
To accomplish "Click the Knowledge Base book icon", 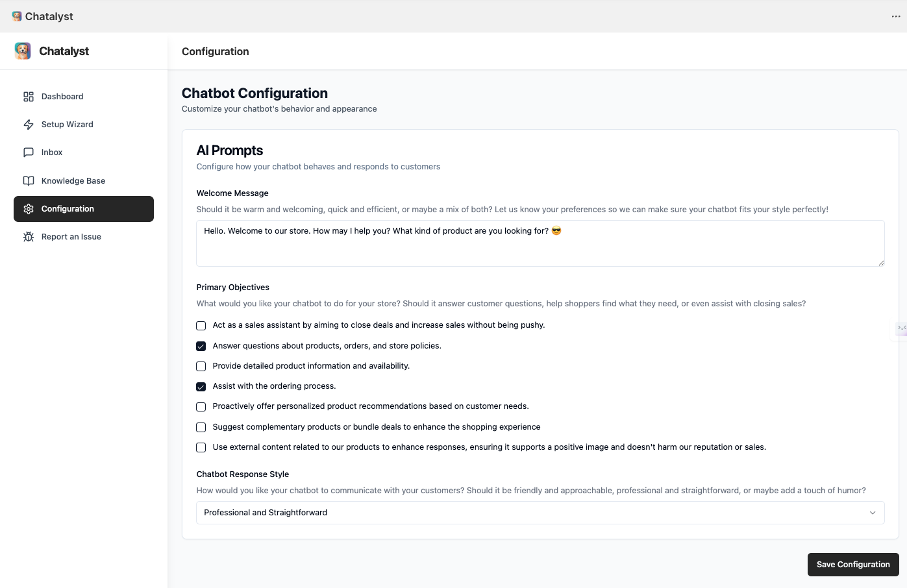I will [29, 181].
